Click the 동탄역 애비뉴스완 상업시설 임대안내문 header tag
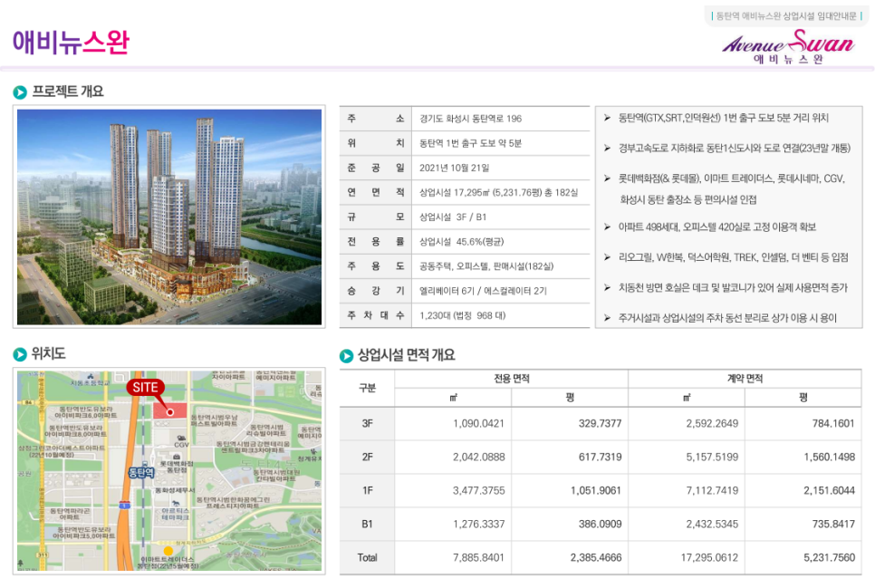Screen dimensions: 875x588 click(786, 16)
